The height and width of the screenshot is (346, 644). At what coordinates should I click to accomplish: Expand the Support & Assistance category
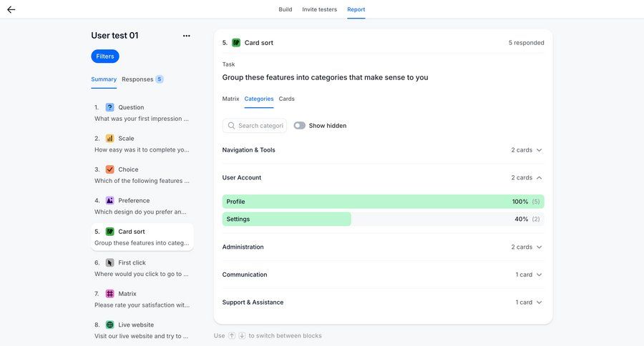point(539,302)
